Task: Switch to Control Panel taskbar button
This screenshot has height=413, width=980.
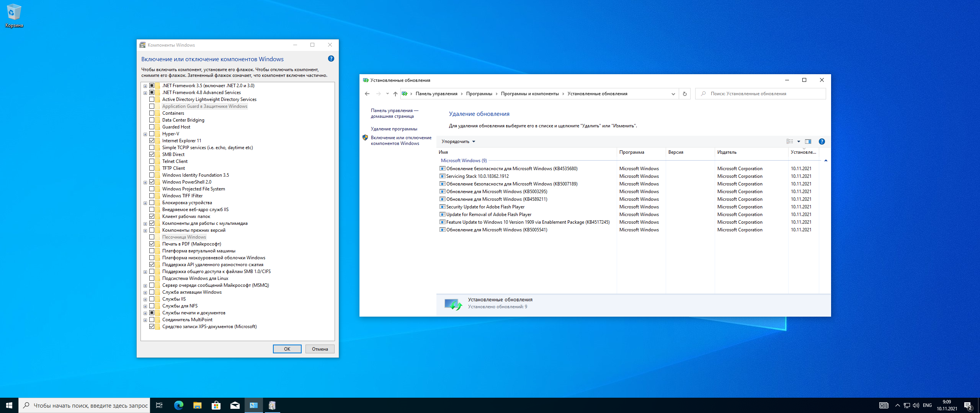Action: coord(253,405)
